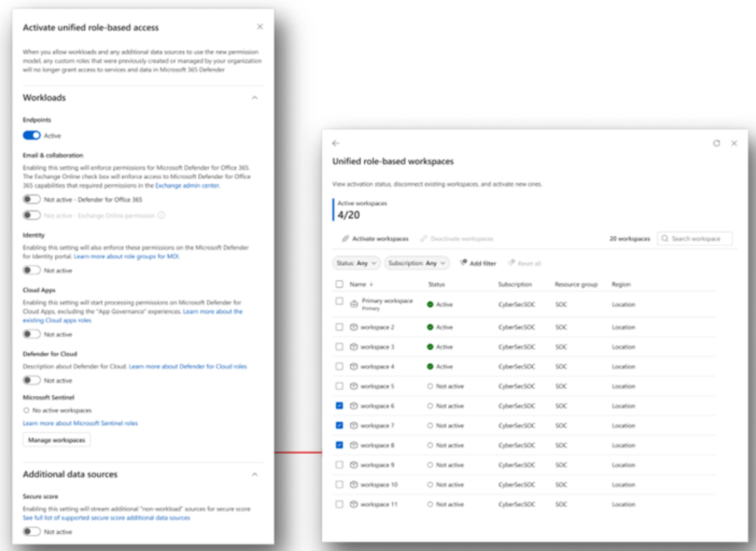The height and width of the screenshot is (551, 756).
Task: Select the workspace 5 checkbox
Action: tap(340, 387)
